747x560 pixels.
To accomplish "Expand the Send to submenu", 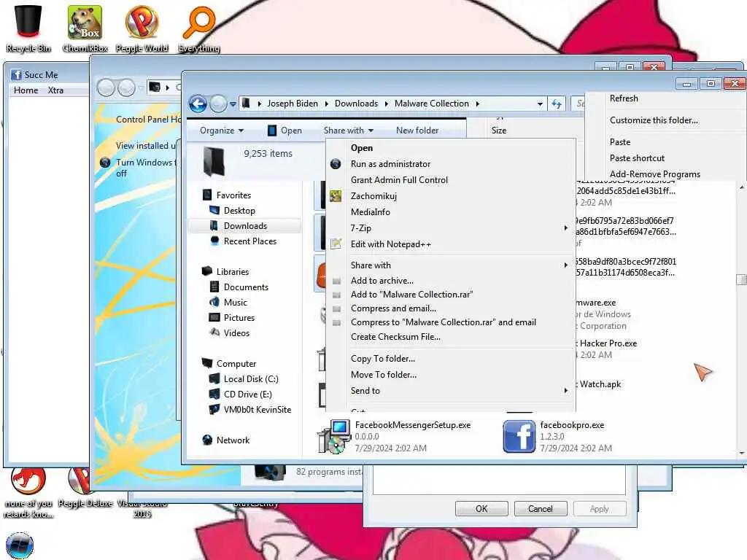I will pos(566,391).
